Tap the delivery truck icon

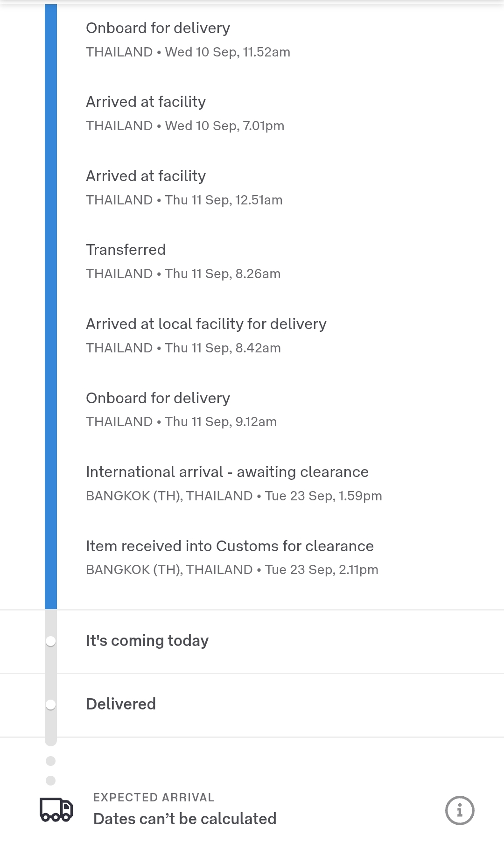point(56,809)
